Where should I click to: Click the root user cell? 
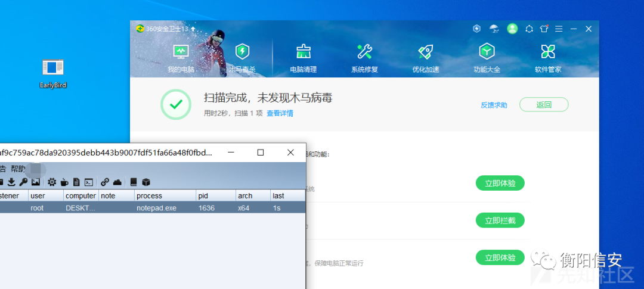46,208
